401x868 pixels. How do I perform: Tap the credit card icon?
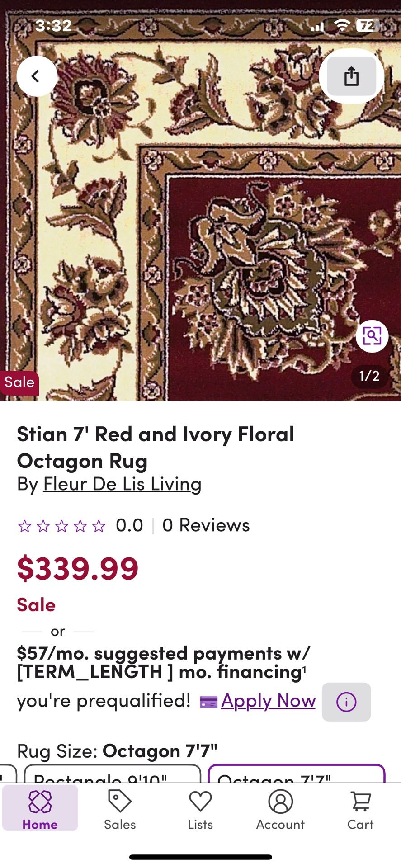pos(208,702)
